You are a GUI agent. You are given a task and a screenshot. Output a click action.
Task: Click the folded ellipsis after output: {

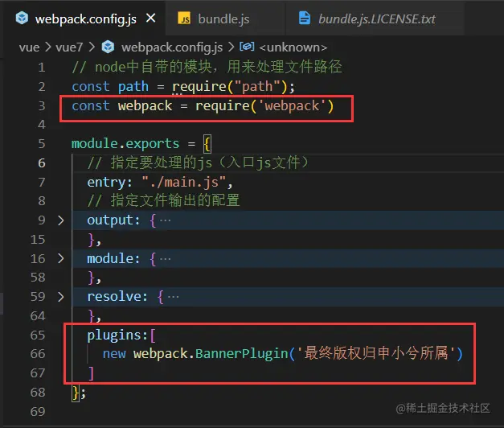coord(166,220)
